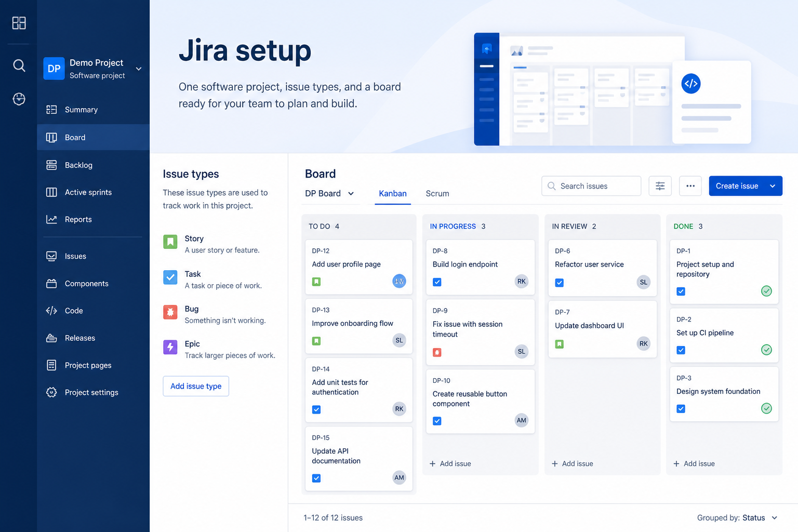
Task: Open the help icon in left rail
Action: click(x=19, y=99)
